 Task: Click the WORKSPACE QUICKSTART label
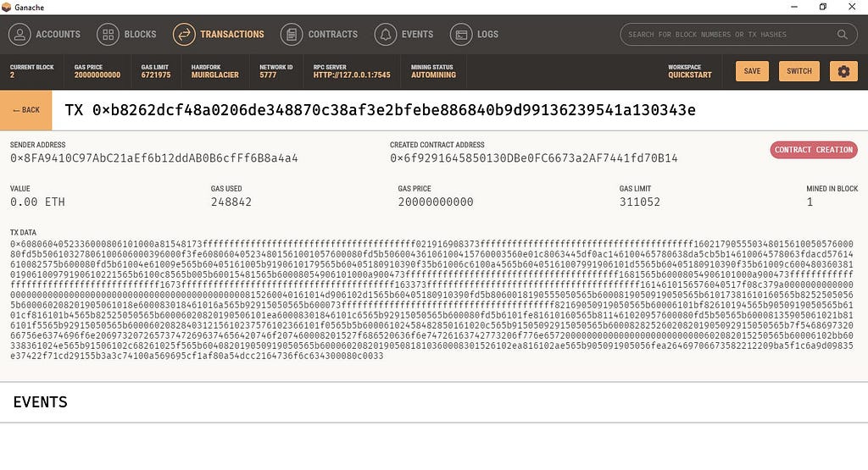point(690,71)
